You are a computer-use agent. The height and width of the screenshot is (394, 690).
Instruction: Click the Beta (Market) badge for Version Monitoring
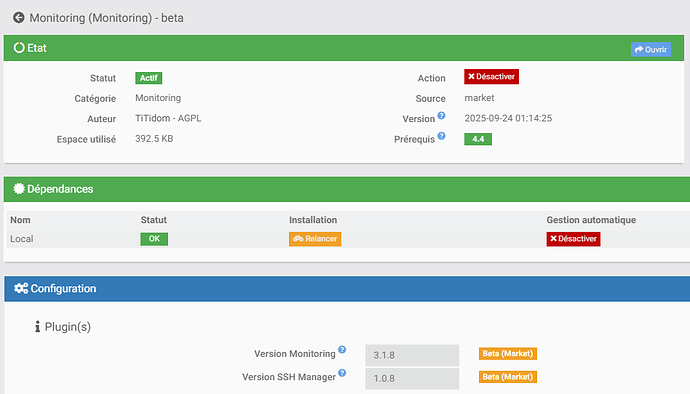(x=508, y=353)
